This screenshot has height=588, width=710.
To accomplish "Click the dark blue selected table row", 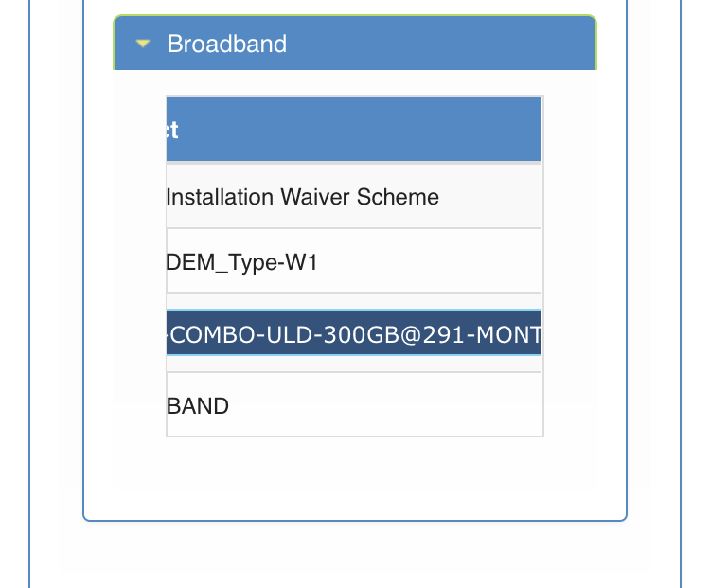I will pos(353,333).
